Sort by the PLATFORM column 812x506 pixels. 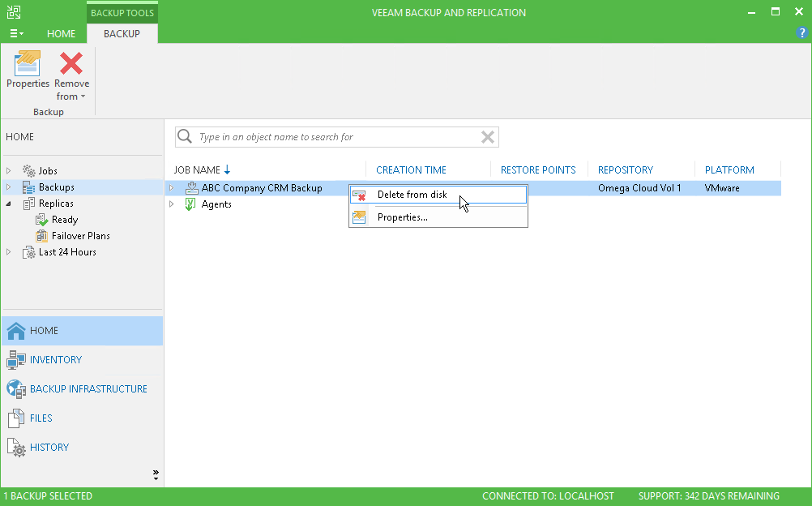point(729,170)
